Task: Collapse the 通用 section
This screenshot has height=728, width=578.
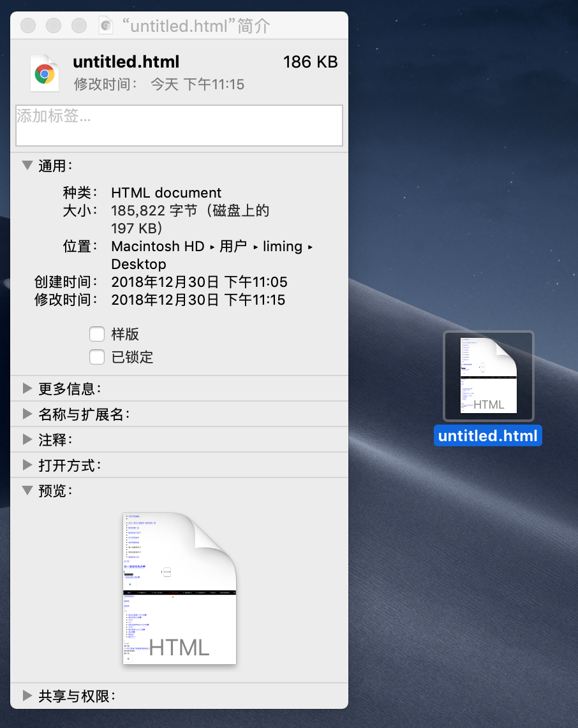Action: click(x=27, y=164)
